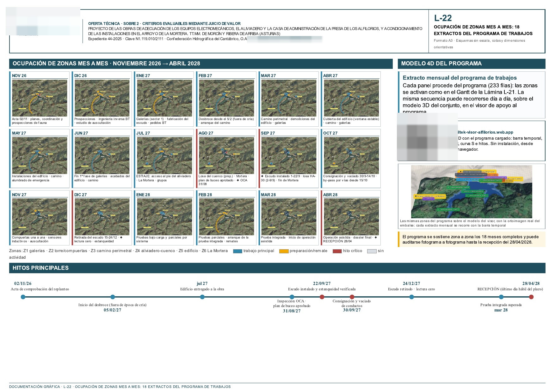Click the ABR 28 map image
This screenshot has width=555, height=392.
point(351,217)
